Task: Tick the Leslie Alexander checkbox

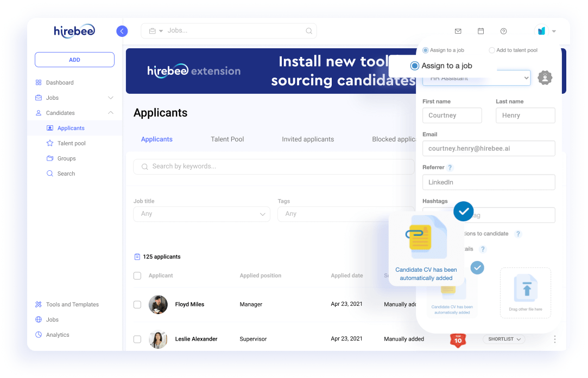Action: pyautogui.click(x=137, y=339)
